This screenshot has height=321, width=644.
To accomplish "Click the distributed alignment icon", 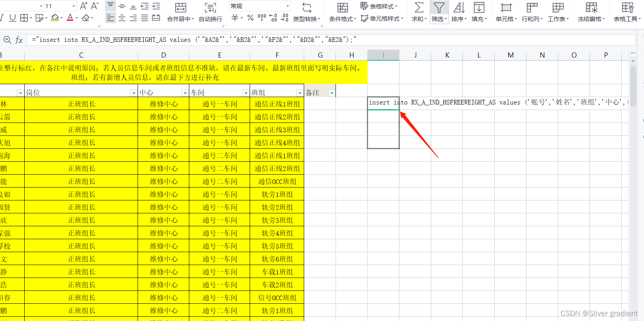I will click(156, 18).
